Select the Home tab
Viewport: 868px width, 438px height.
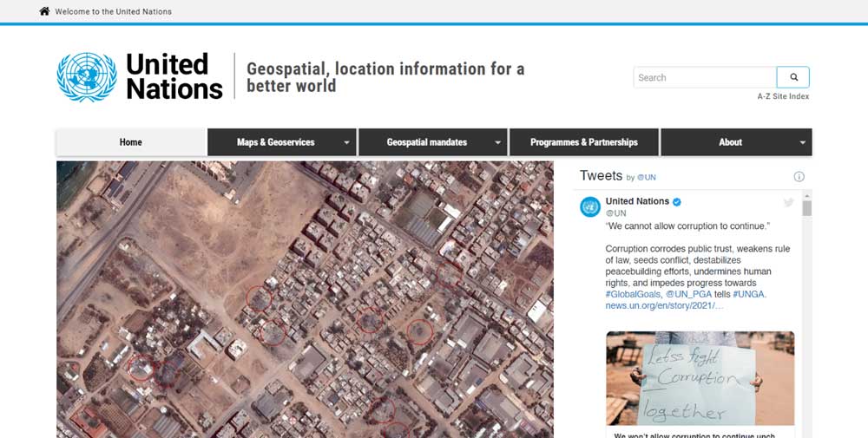point(131,142)
